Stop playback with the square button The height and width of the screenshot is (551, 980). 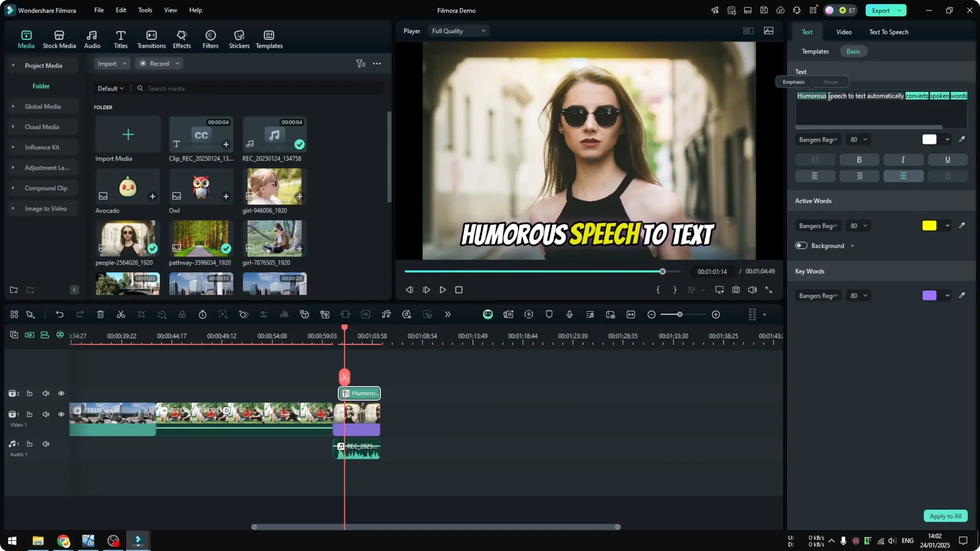tap(459, 290)
